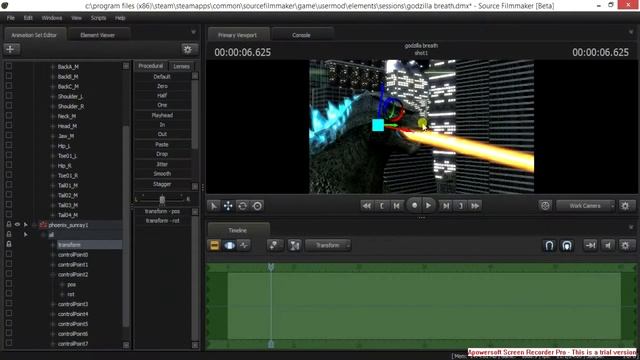This screenshot has height=360, width=640.
Task: Switch to Element Viewer tab
Action: 98,35
